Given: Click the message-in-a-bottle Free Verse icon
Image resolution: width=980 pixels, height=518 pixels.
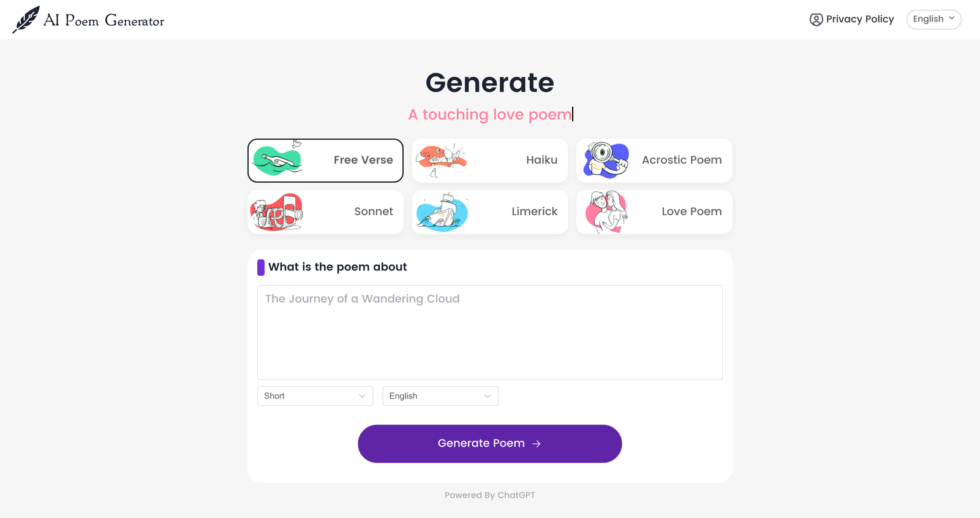Looking at the screenshot, I should [277, 160].
